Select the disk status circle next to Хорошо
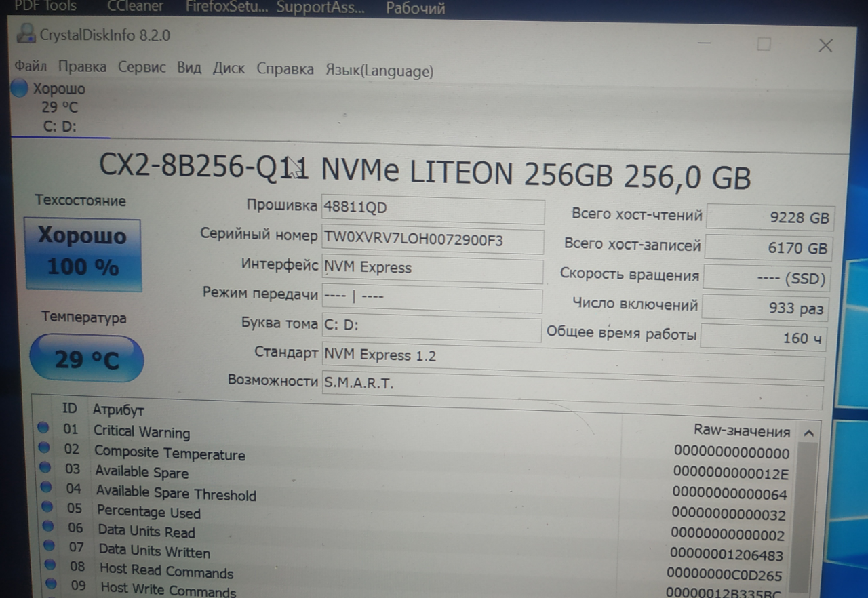This screenshot has height=598, width=868. click(x=20, y=88)
